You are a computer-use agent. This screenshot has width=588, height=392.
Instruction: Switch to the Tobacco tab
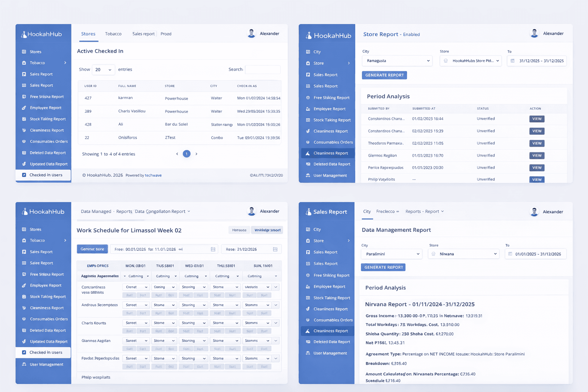coord(113,34)
